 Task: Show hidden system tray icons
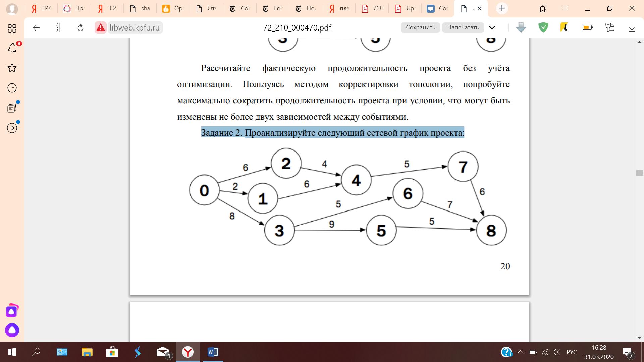pos(520,352)
